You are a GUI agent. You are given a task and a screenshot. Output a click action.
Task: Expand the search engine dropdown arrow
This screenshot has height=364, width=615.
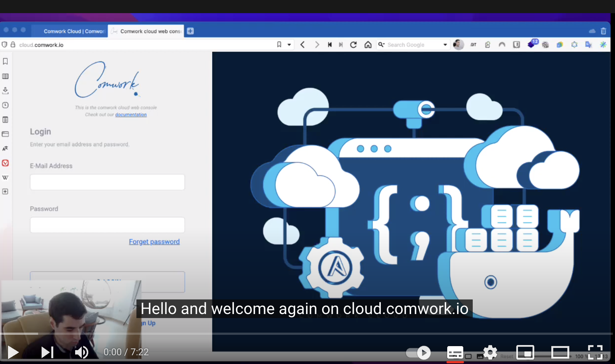point(445,44)
